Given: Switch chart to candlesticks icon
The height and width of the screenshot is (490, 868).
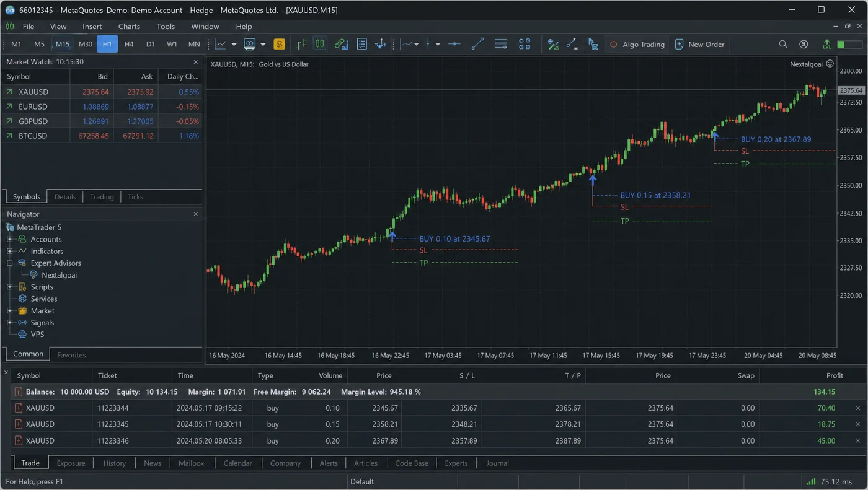Looking at the screenshot, I should point(320,44).
